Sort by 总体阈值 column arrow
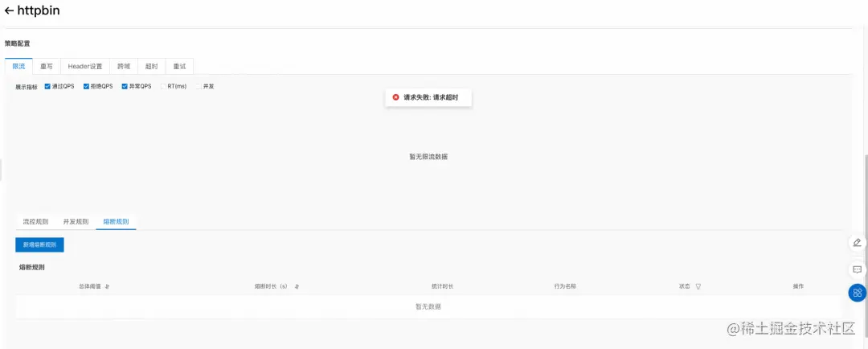Screen dimensions: 868x349 (x=107, y=286)
